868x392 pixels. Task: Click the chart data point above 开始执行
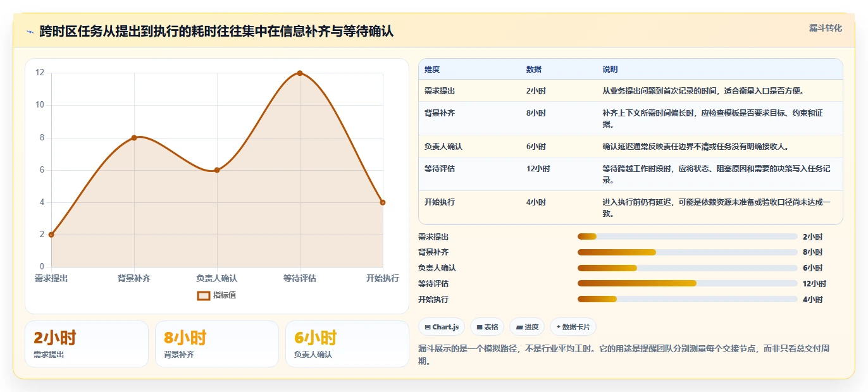coord(383,202)
